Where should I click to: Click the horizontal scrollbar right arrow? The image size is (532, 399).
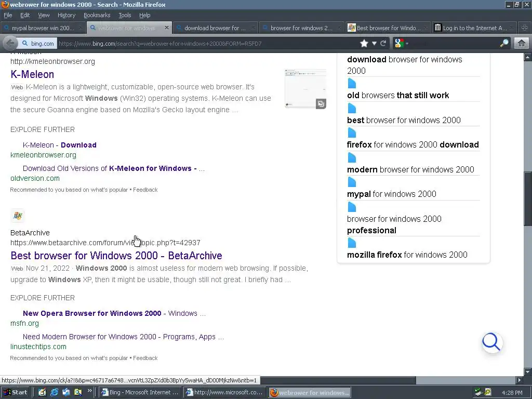520,380
